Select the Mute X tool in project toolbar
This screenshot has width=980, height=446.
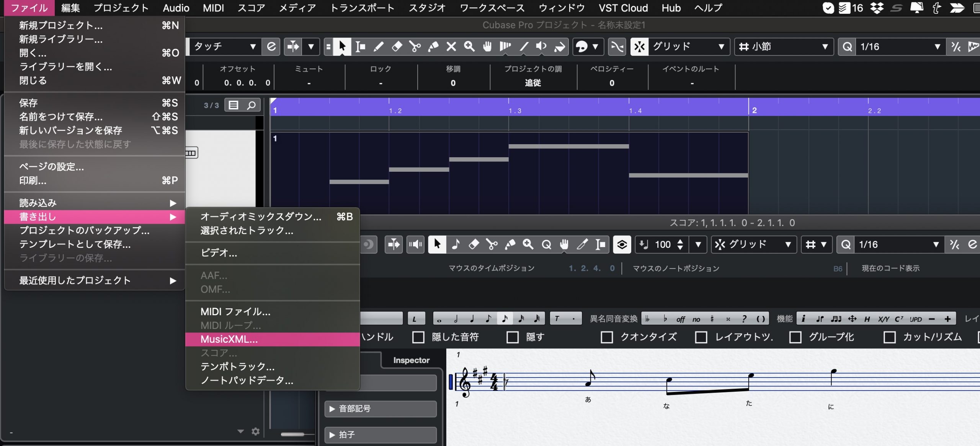point(451,47)
